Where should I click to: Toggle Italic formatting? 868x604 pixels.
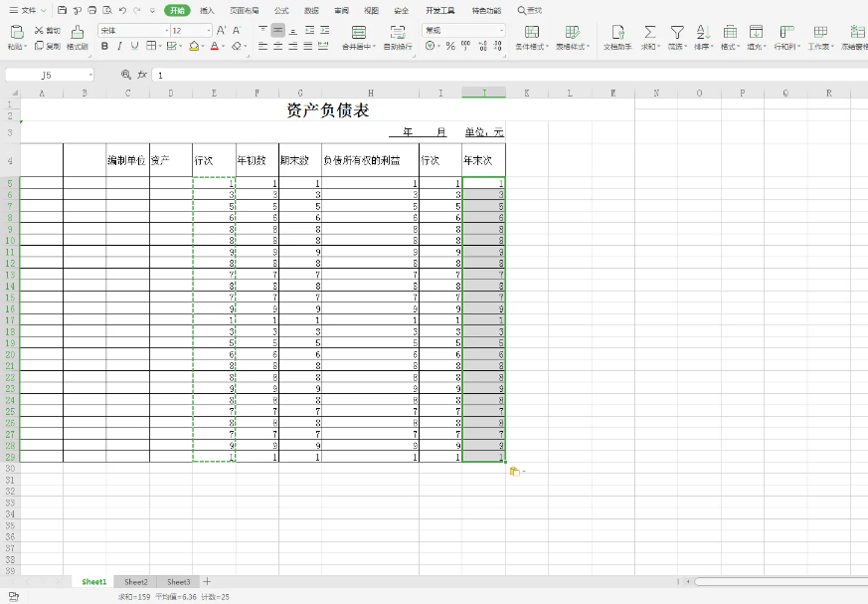[x=119, y=46]
